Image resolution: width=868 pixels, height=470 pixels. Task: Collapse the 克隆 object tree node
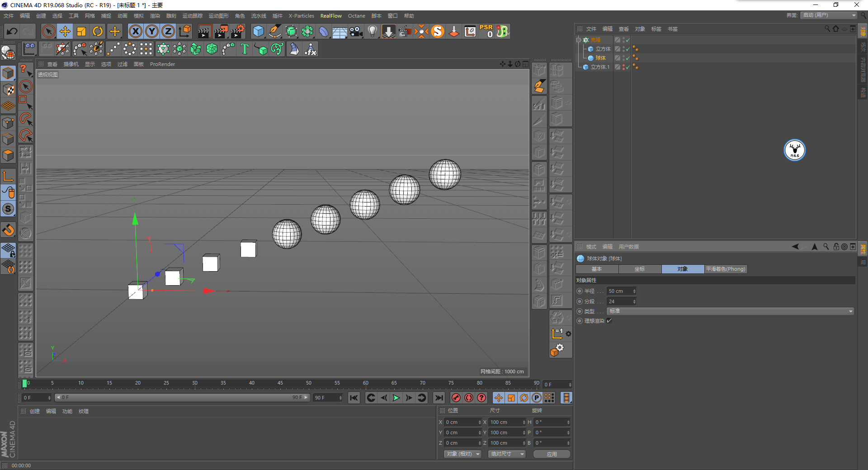578,40
